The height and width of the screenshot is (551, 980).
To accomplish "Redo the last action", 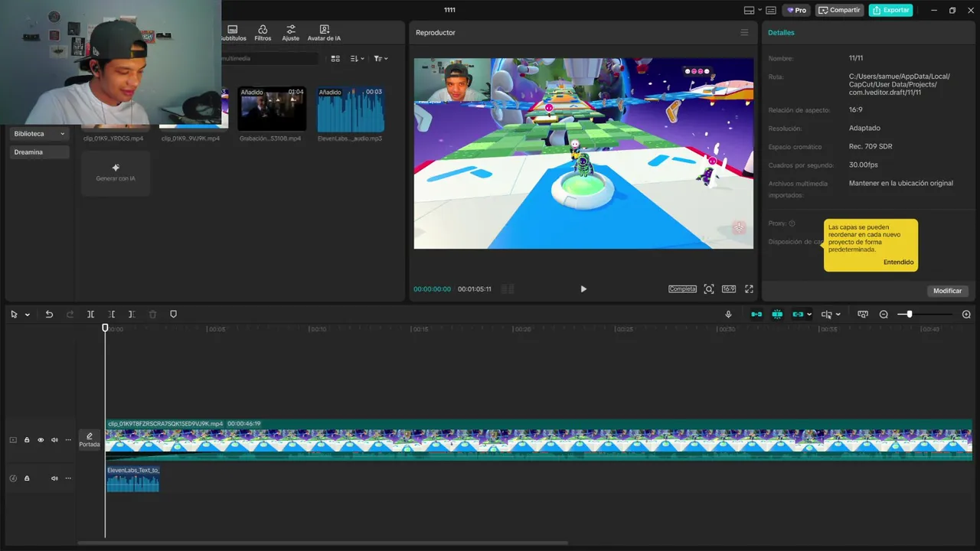I will click(70, 315).
